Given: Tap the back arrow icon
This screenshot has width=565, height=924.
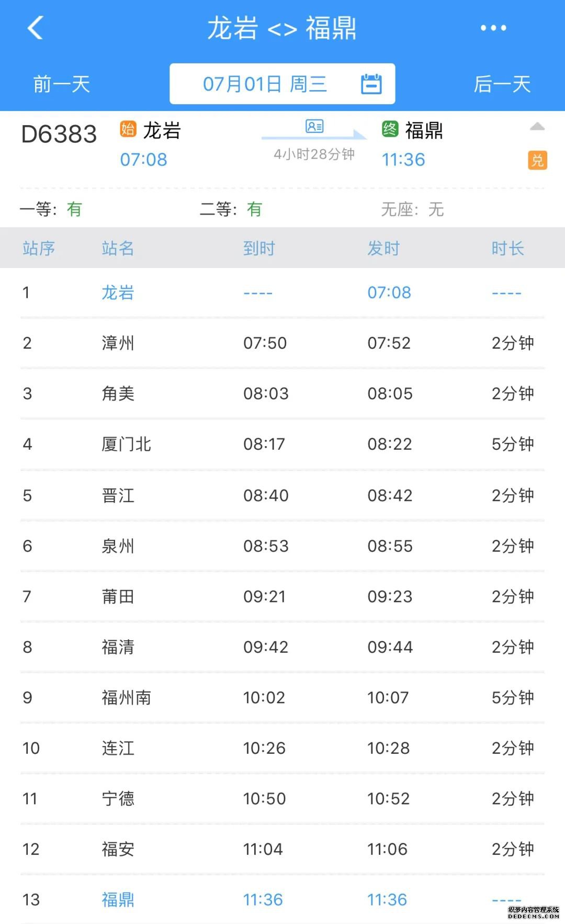Looking at the screenshot, I should click(x=35, y=28).
